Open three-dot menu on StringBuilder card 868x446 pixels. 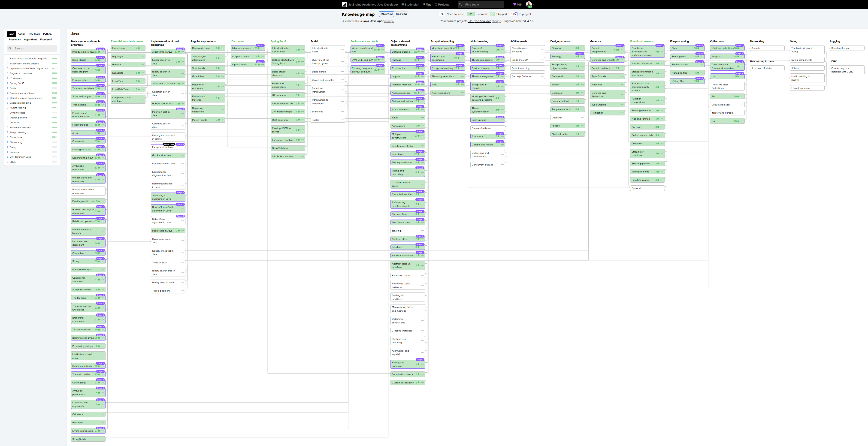(x=103, y=439)
